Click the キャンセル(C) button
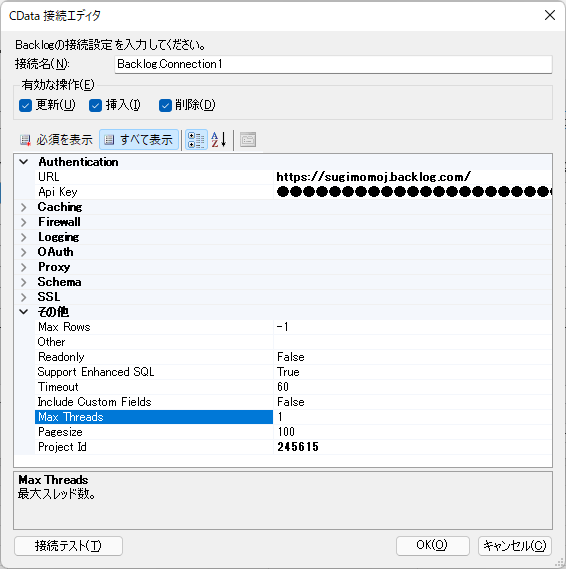The image size is (566, 569). (x=515, y=546)
